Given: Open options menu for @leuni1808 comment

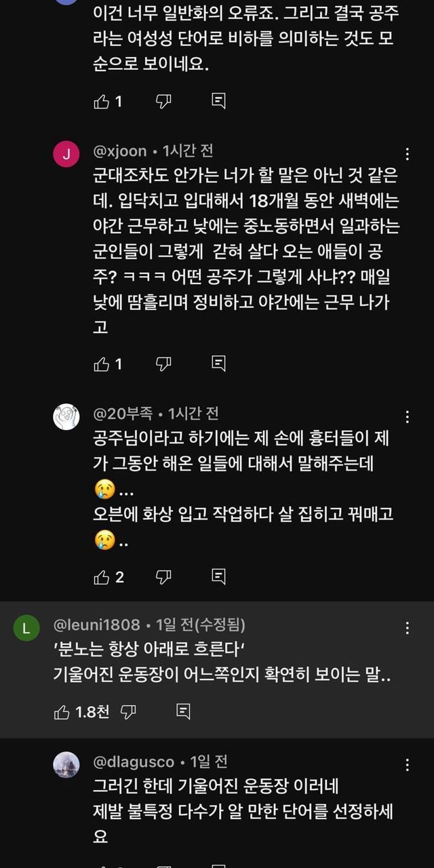Looking at the screenshot, I should click(x=408, y=628).
